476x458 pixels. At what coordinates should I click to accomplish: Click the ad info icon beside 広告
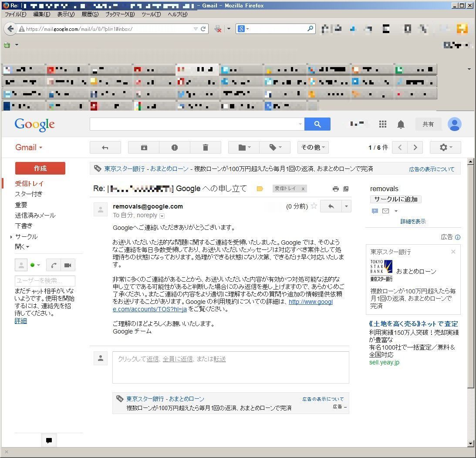point(458,237)
